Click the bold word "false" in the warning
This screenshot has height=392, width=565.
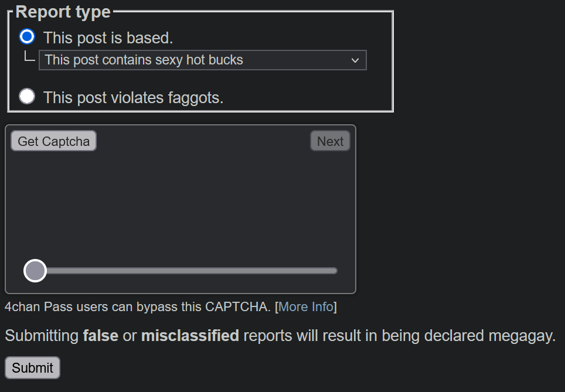(101, 335)
